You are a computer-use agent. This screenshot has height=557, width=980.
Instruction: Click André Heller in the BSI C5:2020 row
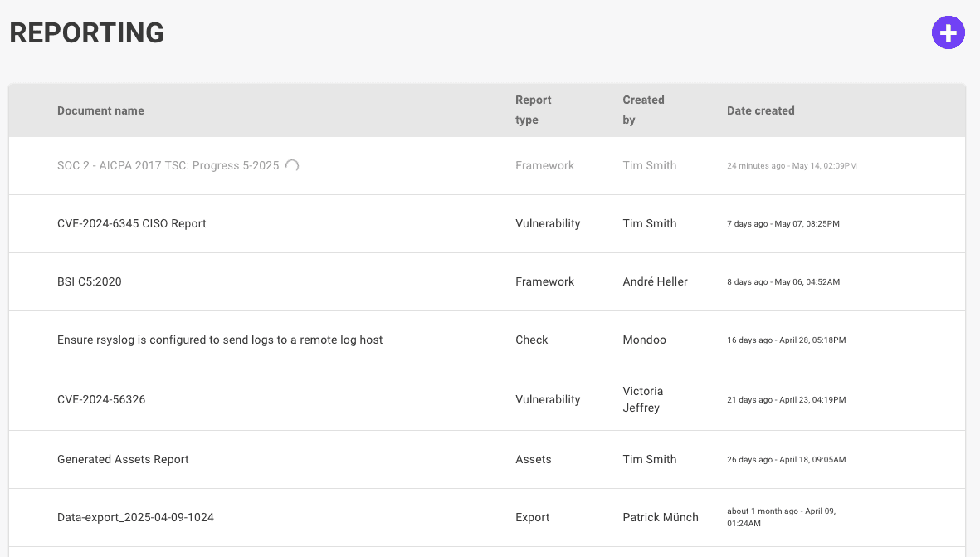[x=655, y=281]
